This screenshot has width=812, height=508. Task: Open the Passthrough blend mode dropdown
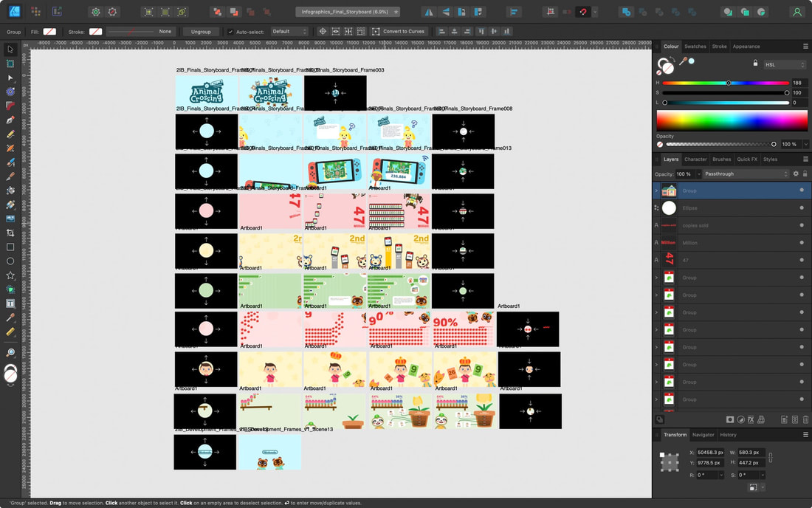746,174
